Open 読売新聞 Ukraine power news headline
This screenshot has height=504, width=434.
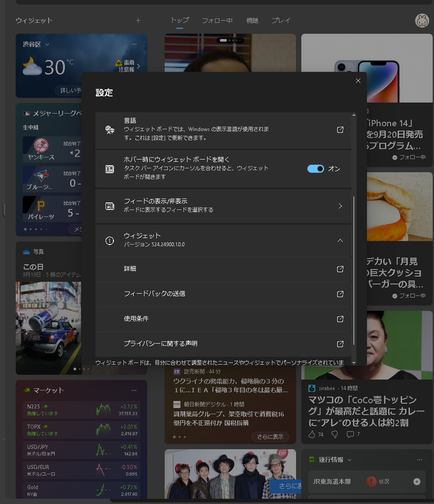click(x=231, y=386)
